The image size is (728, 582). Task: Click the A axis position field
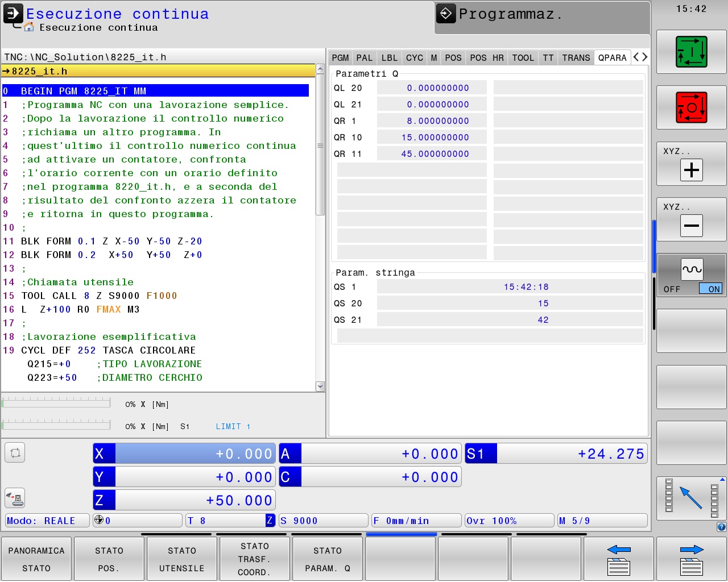click(370, 454)
